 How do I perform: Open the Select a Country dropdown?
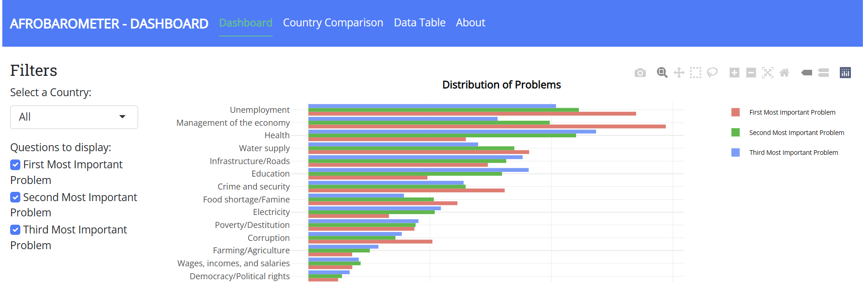(x=74, y=117)
